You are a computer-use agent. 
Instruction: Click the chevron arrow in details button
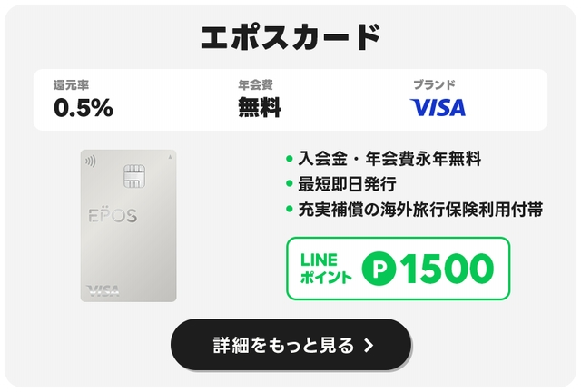click(x=368, y=345)
